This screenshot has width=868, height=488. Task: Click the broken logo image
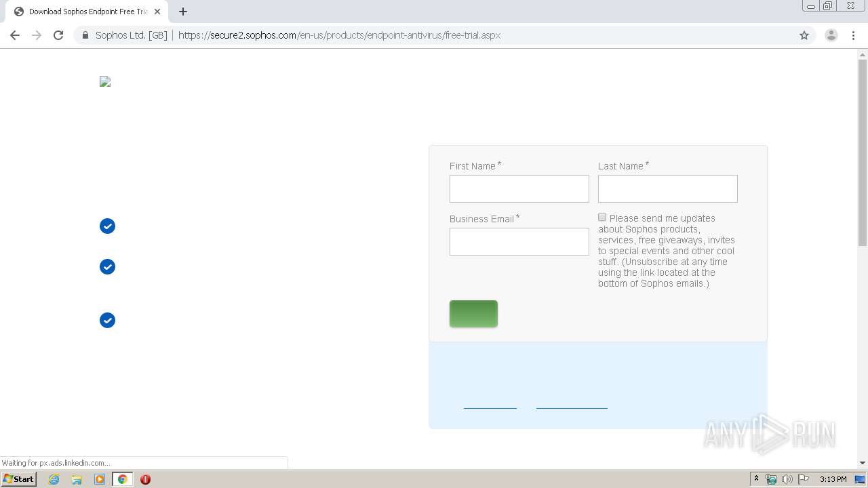pos(105,82)
